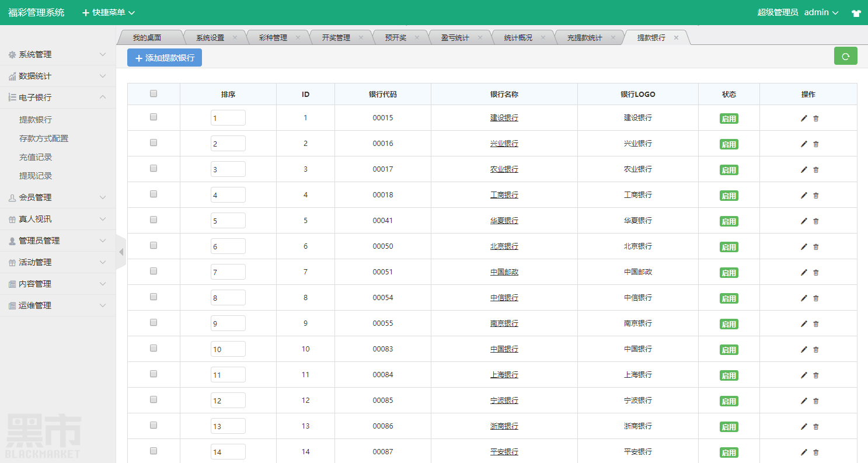
Task: Open 充值记录 in sidebar
Action: 36,157
